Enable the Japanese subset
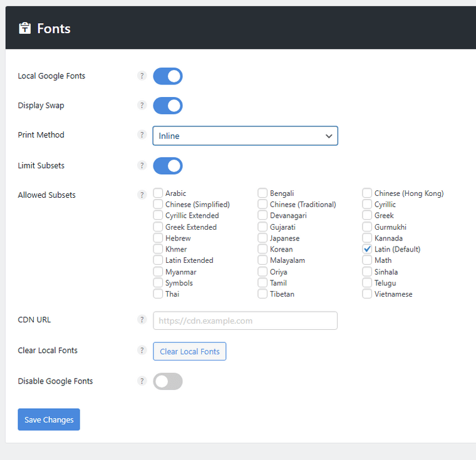476x460 pixels. (x=262, y=238)
